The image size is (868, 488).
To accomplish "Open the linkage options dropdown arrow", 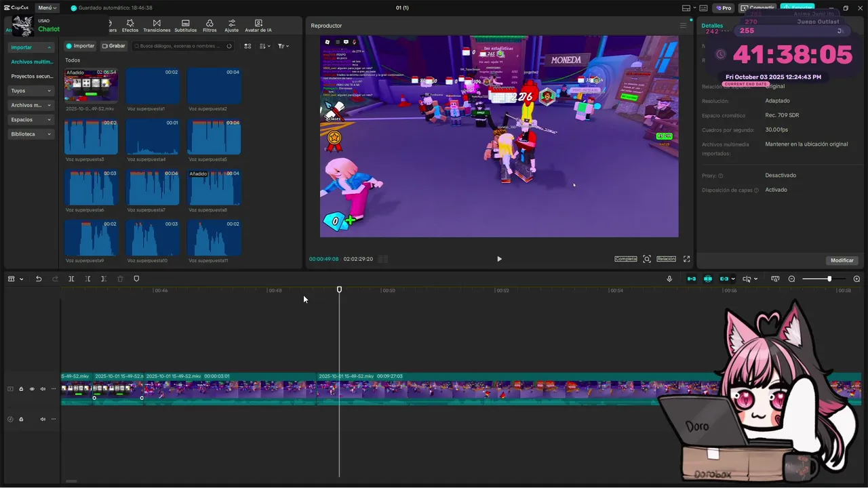I will pos(733,279).
